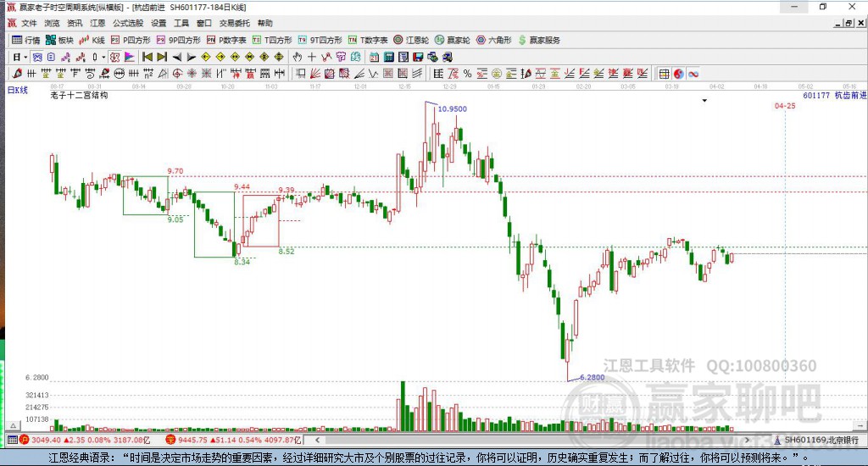Click the 日K线 label
868x466 pixels.
click(x=17, y=90)
